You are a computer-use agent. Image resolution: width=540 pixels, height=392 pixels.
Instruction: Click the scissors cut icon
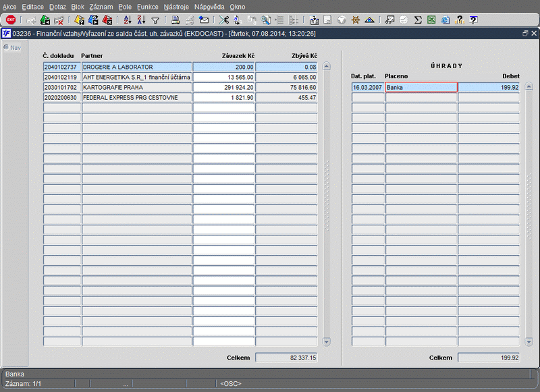click(224, 20)
